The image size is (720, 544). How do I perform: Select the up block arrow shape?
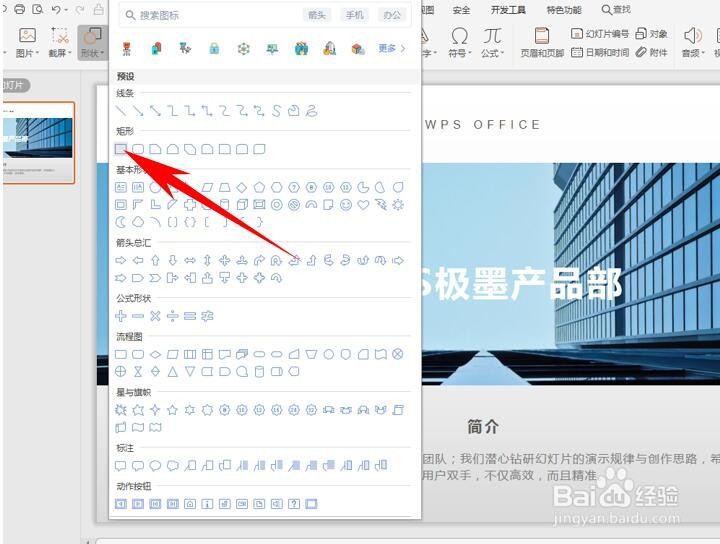click(x=155, y=261)
